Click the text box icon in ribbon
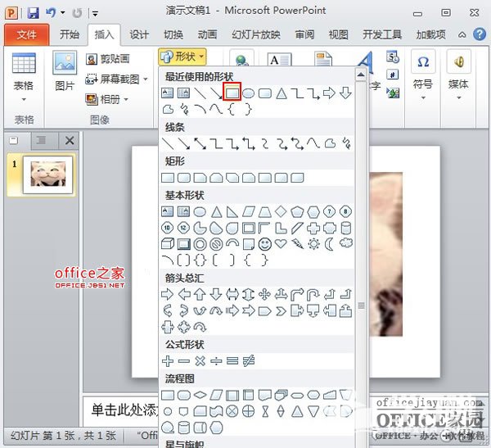491x448 pixels. [x=279, y=59]
